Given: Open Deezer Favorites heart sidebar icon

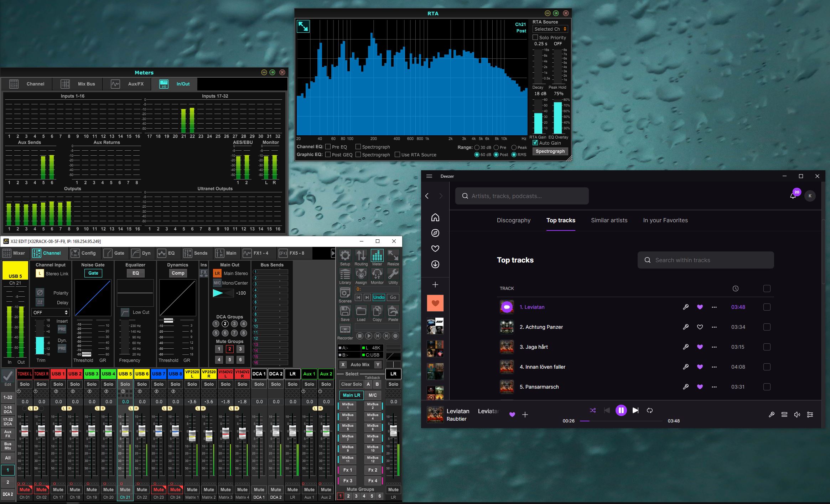Looking at the screenshot, I should (435, 249).
